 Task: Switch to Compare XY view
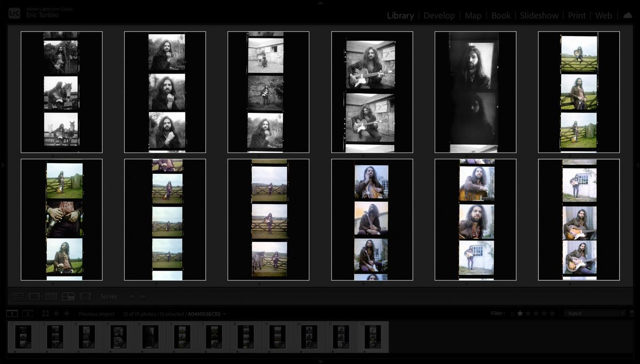pos(51,296)
